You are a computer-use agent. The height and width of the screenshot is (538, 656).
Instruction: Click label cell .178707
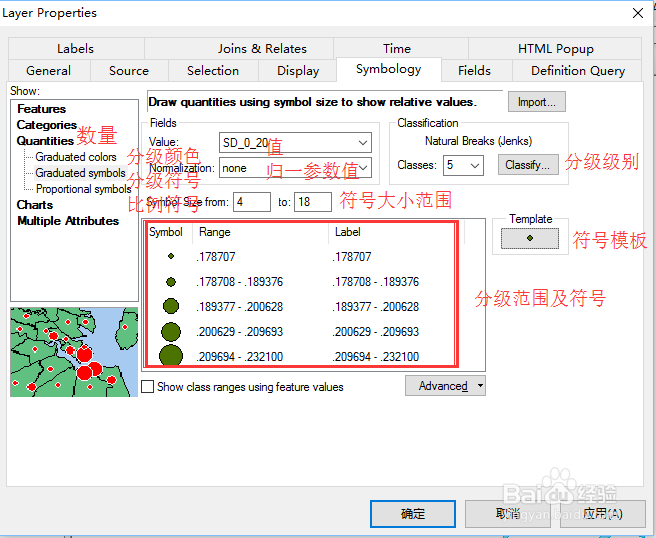[352, 256]
